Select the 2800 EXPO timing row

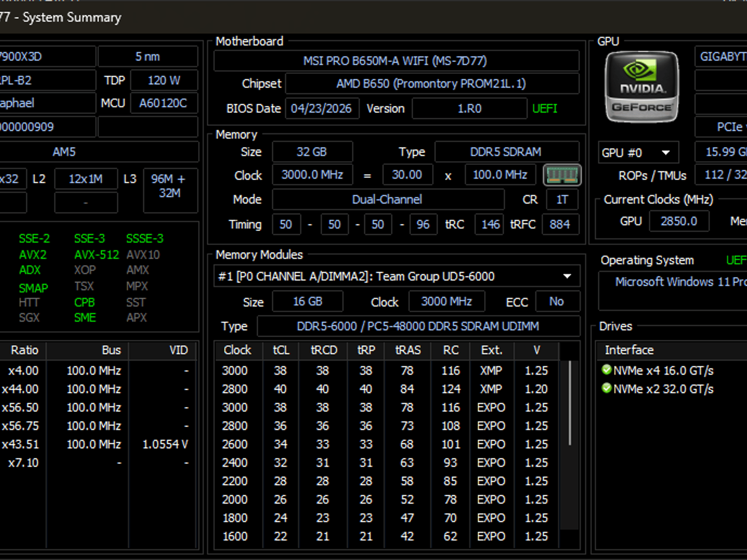coord(387,425)
